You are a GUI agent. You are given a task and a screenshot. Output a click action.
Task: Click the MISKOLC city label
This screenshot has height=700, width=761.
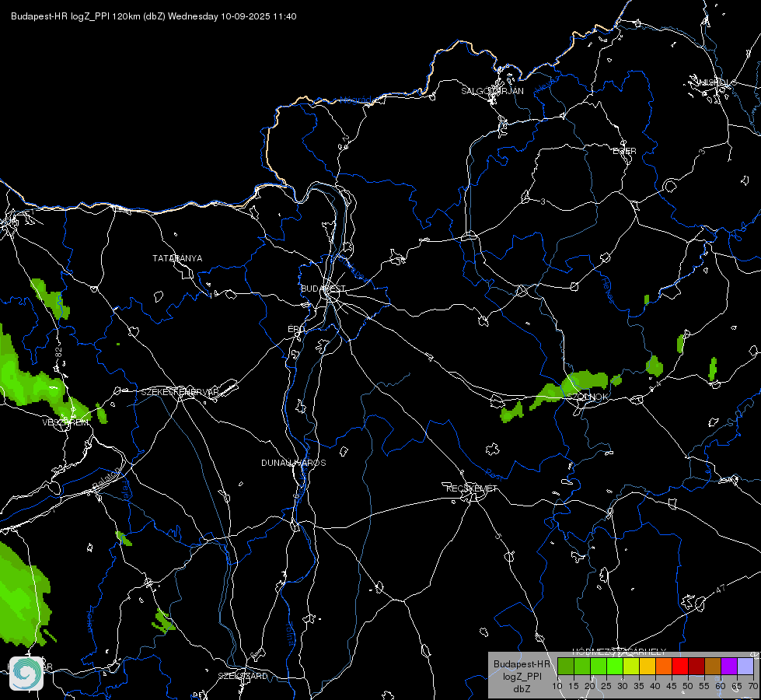(717, 82)
